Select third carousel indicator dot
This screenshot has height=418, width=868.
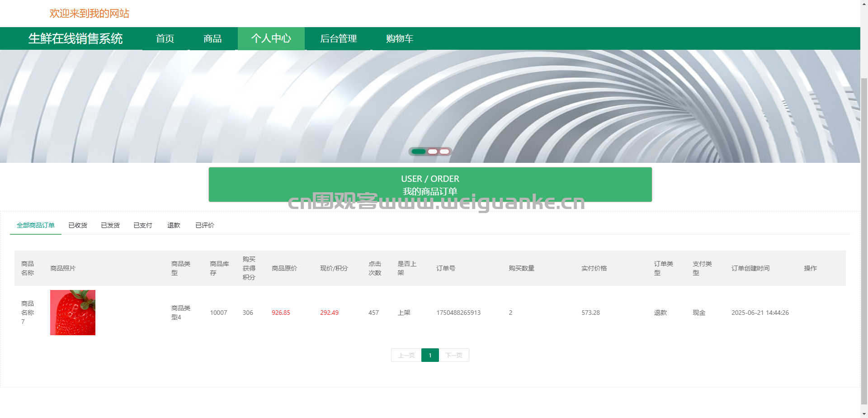click(x=444, y=152)
